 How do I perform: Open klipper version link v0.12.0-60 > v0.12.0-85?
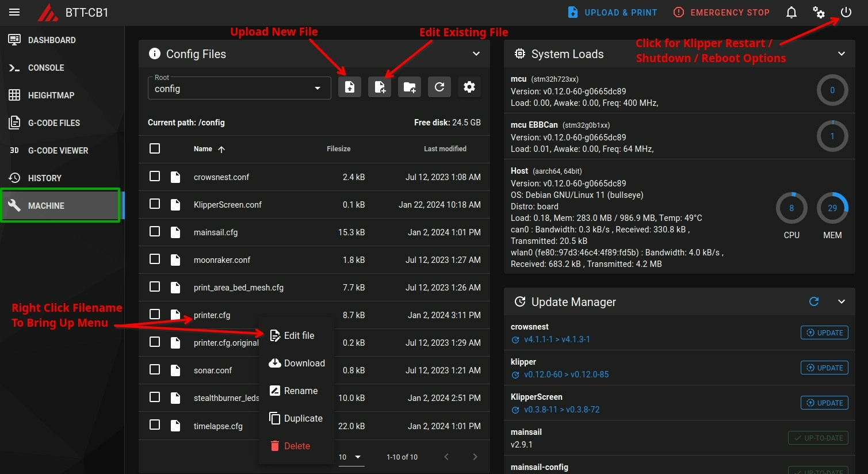(x=566, y=374)
